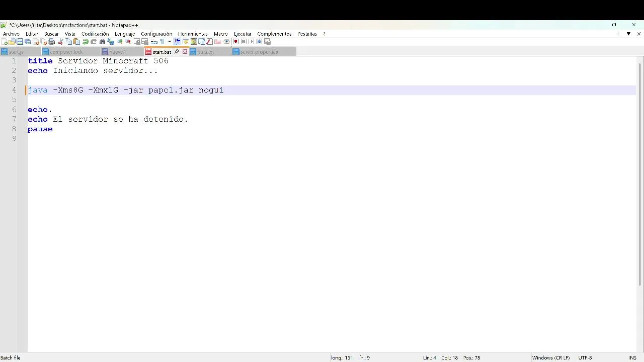Click the plus button to add new tab
The image size is (644, 362).
pyautogui.click(x=618, y=34)
